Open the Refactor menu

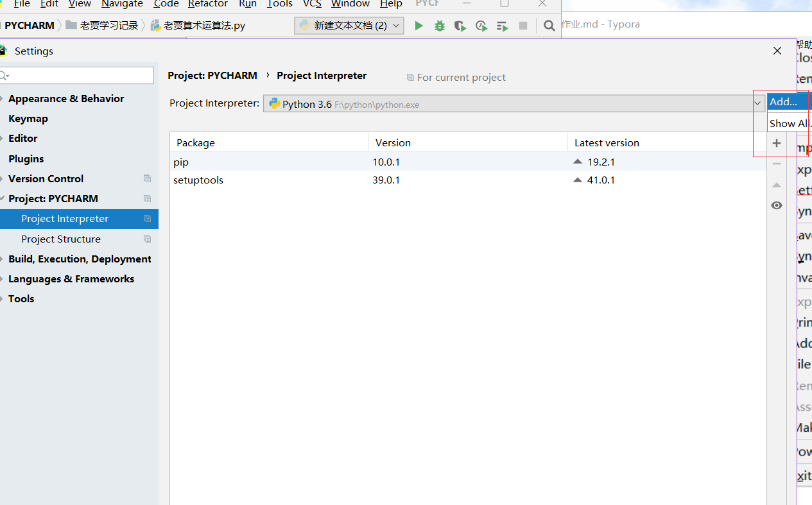tap(208, 4)
